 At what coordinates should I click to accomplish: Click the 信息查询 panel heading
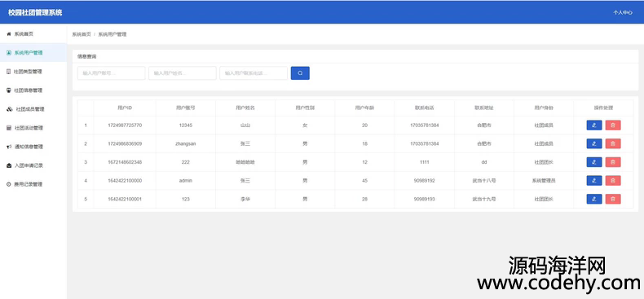(x=86, y=57)
